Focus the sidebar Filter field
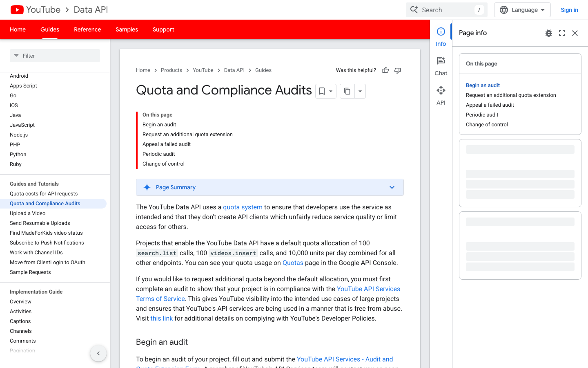 point(55,56)
